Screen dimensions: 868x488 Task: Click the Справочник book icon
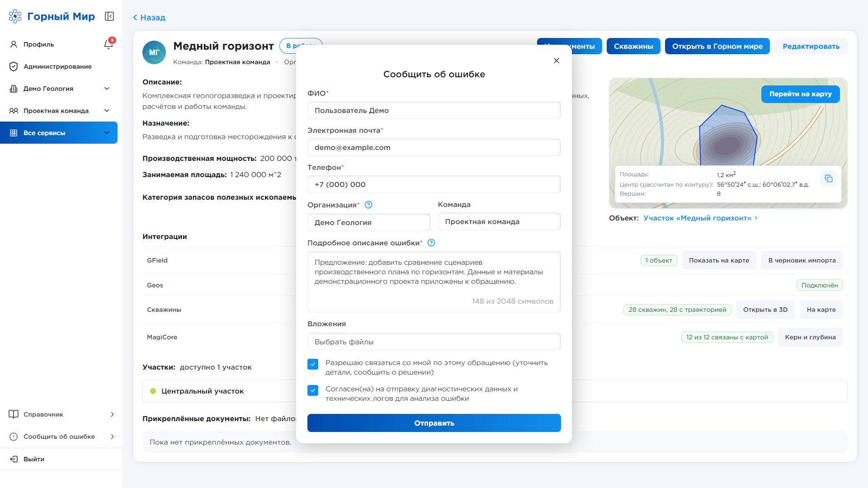click(x=14, y=414)
